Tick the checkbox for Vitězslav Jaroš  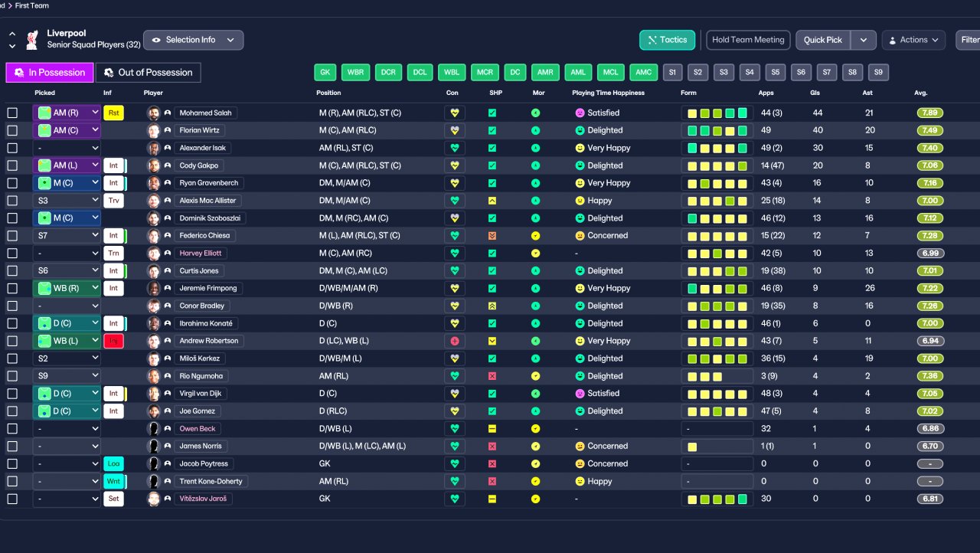tap(12, 499)
